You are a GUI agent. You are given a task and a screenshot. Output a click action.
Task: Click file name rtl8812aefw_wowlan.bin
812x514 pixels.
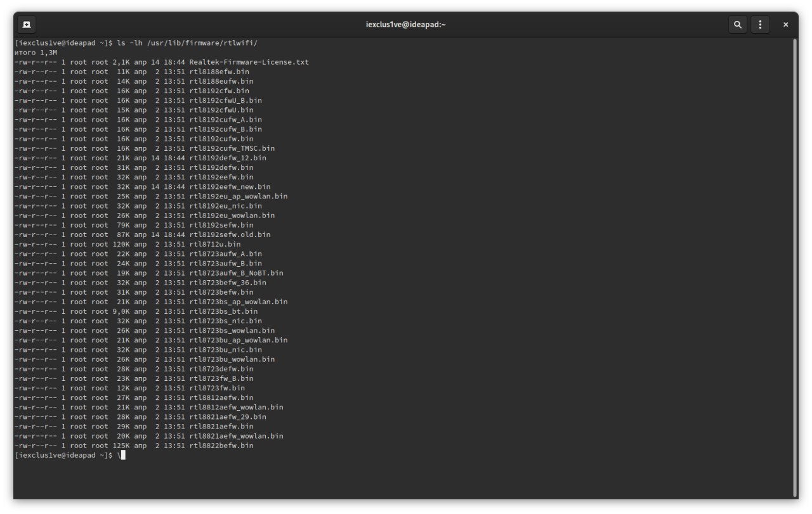coord(236,407)
